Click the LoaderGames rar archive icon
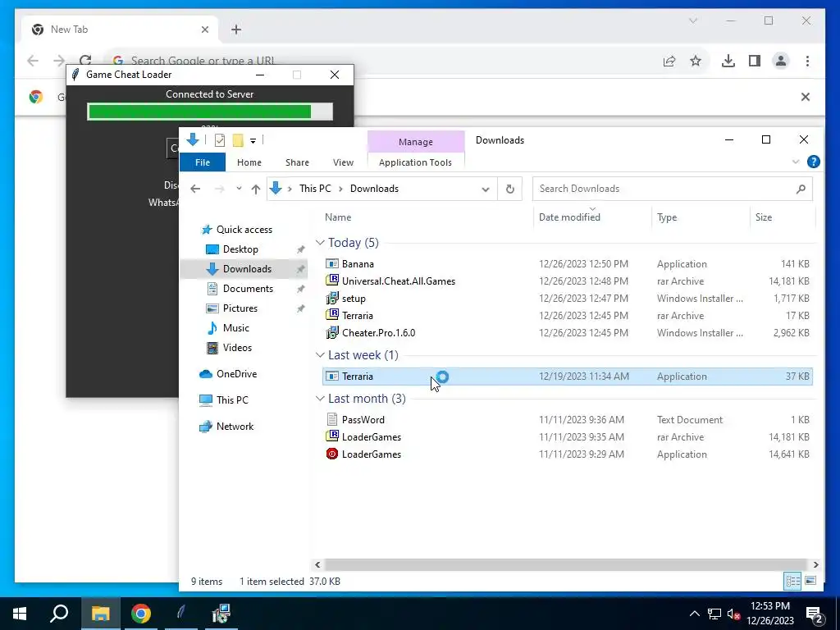840x630 pixels. click(x=332, y=436)
